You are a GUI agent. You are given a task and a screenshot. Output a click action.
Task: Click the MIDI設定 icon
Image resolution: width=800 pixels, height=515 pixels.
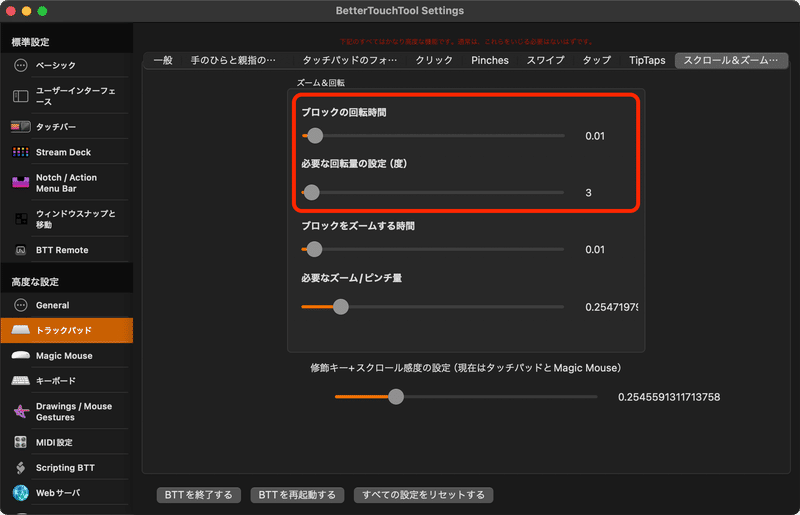pyautogui.click(x=20, y=442)
